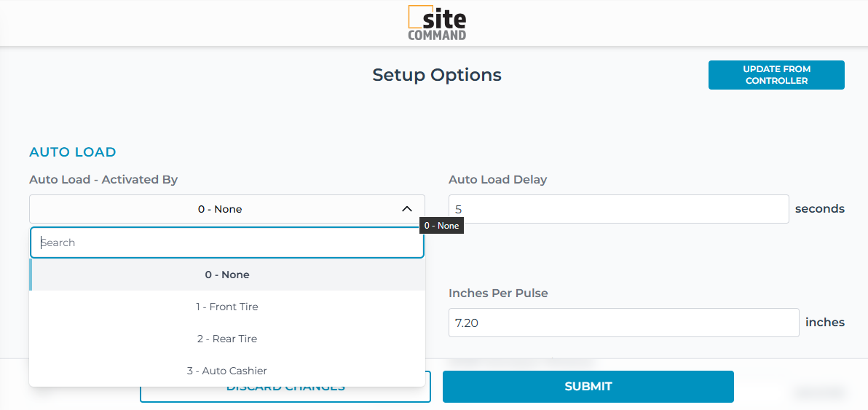This screenshot has height=410, width=868.
Task: Pick the "2 - Rear Tire" option
Action: tap(226, 339)
